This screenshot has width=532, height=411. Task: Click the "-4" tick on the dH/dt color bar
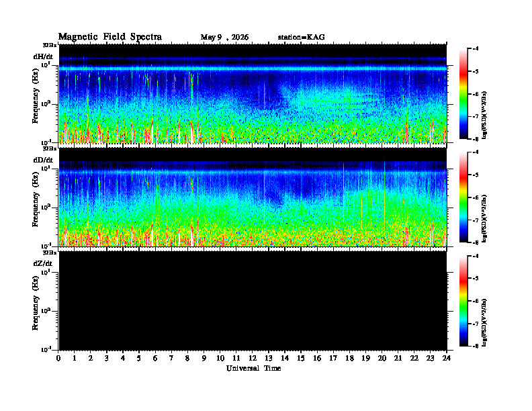(x=476, y=49)
